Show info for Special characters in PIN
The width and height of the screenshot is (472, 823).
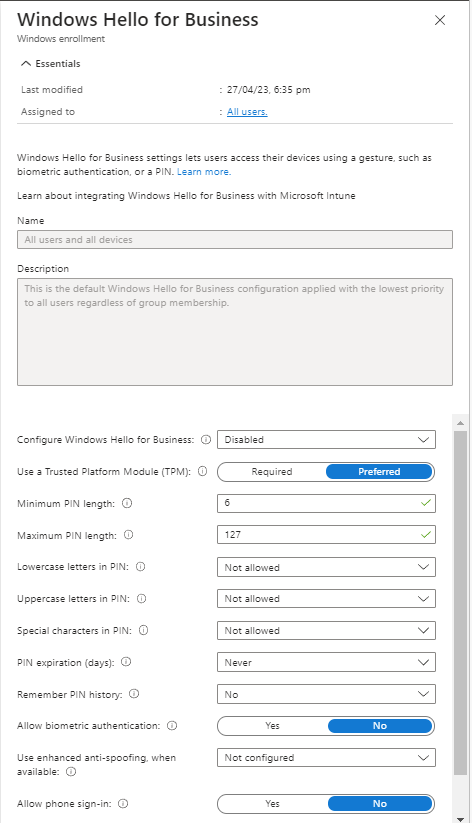[143, 630]
